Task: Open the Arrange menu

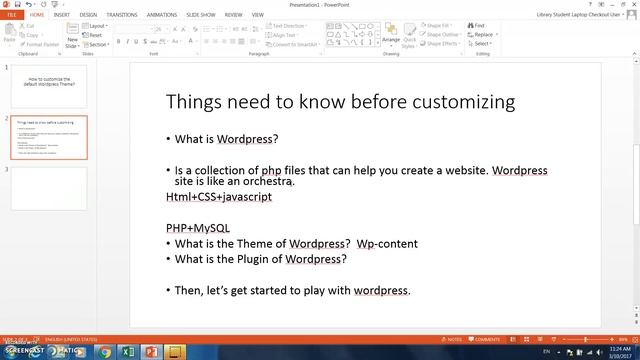Action: pyautogui.click(x=391, y=35)
